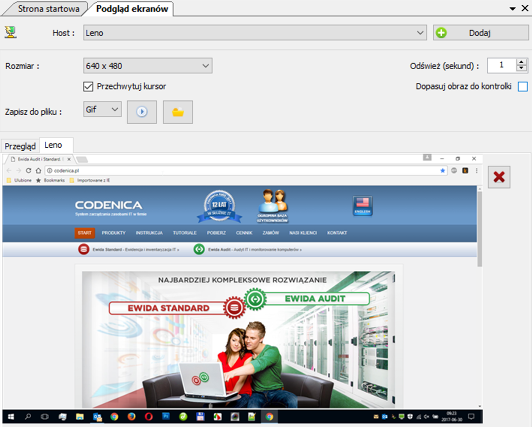
Task: Click POBIERZ in the website menu
Action: (x=216, y=233)
